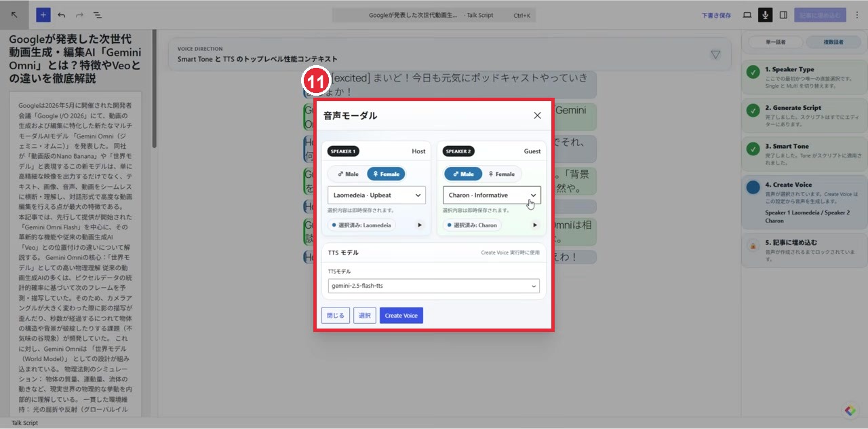Image resolution: width=868 pixels, height=429 pixels.
Task: Click step 2. Generate Script card
Action: click(x=804, y=115)
